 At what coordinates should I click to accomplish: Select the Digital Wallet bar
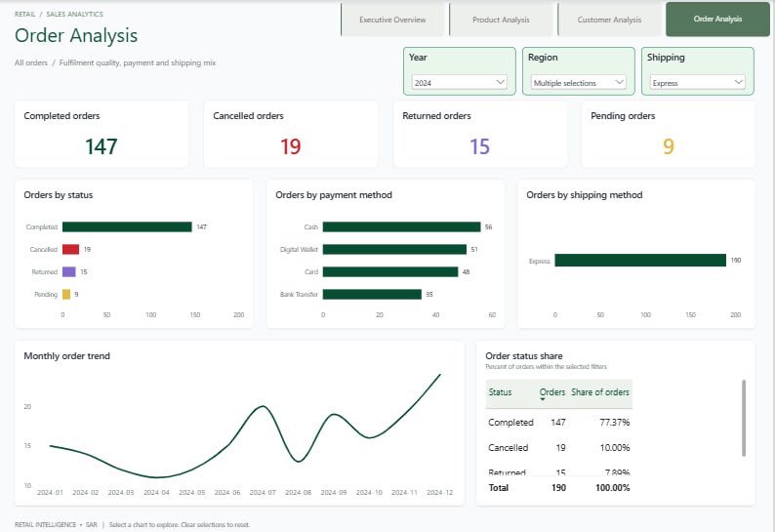click(x=394, y=249)
